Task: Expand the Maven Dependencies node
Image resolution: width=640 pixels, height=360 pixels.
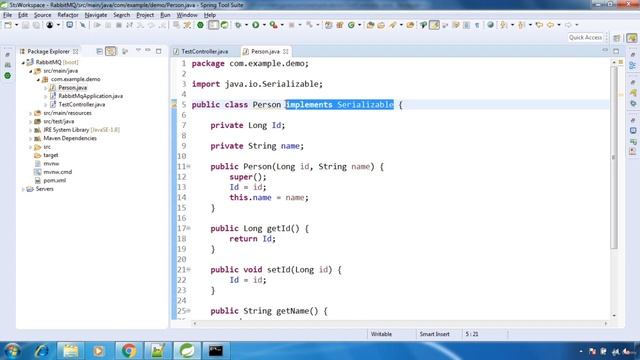Action: tap(31, 138)
